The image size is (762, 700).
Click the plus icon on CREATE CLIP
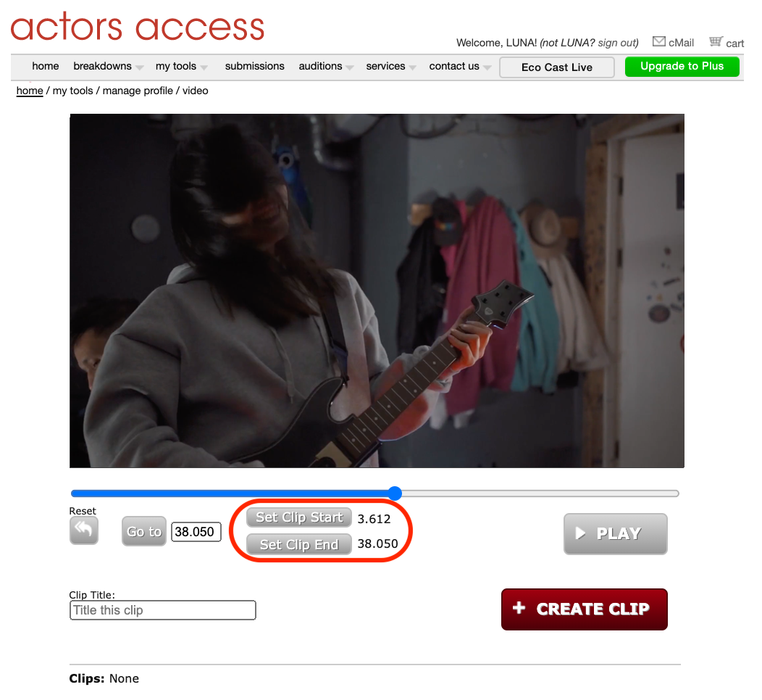pyautogui.click(x=519, y=608)
